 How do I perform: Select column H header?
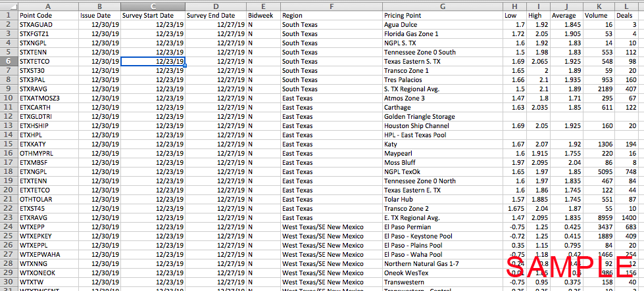click(x=514, y=7)
